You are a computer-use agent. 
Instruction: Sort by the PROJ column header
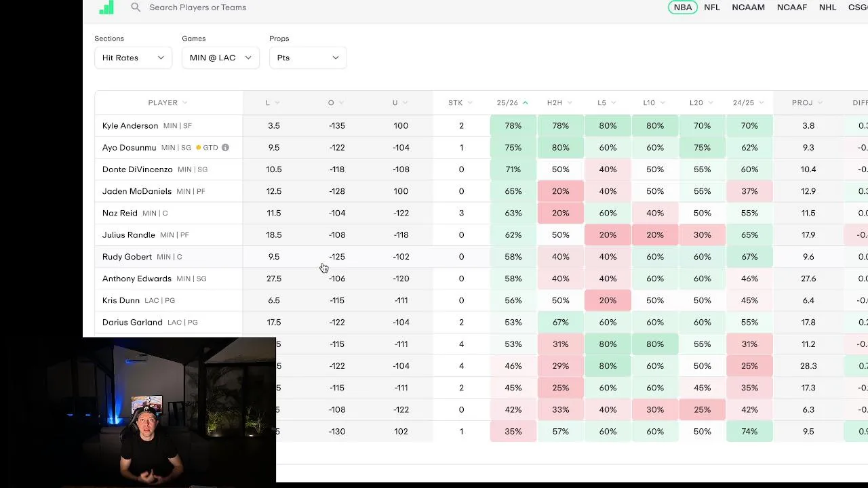click(807, 103)
